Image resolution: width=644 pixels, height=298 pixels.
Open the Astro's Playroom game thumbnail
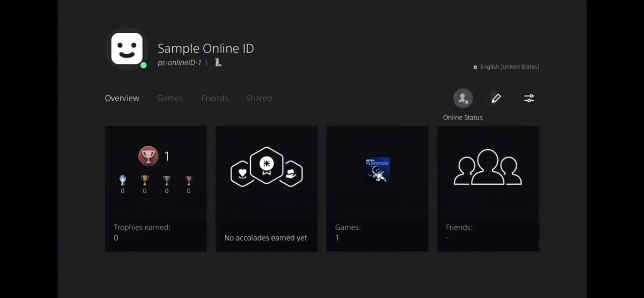click(377, 169)
